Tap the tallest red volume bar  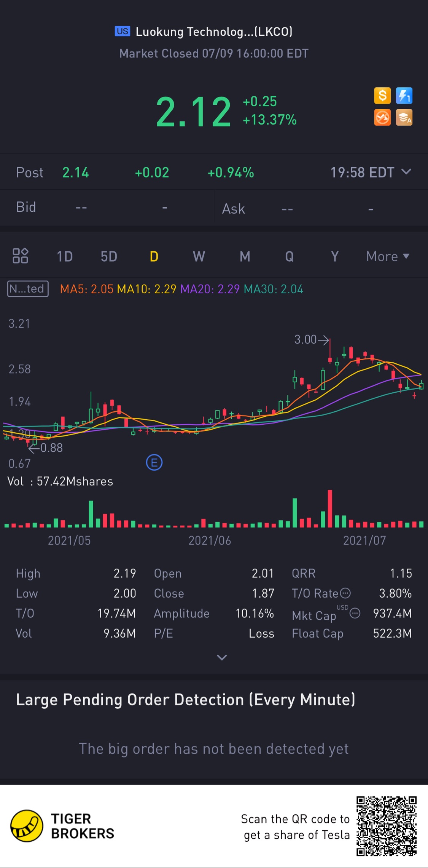tap(330, 508)
